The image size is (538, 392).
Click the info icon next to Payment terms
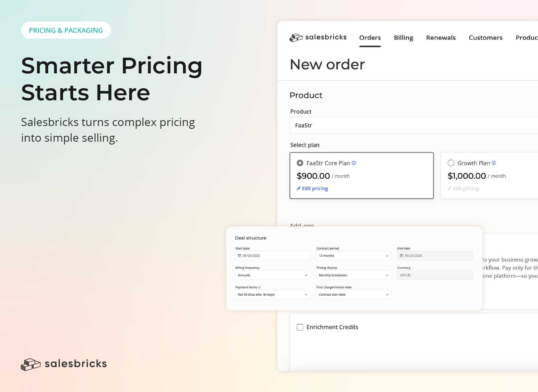pos(259,287)
